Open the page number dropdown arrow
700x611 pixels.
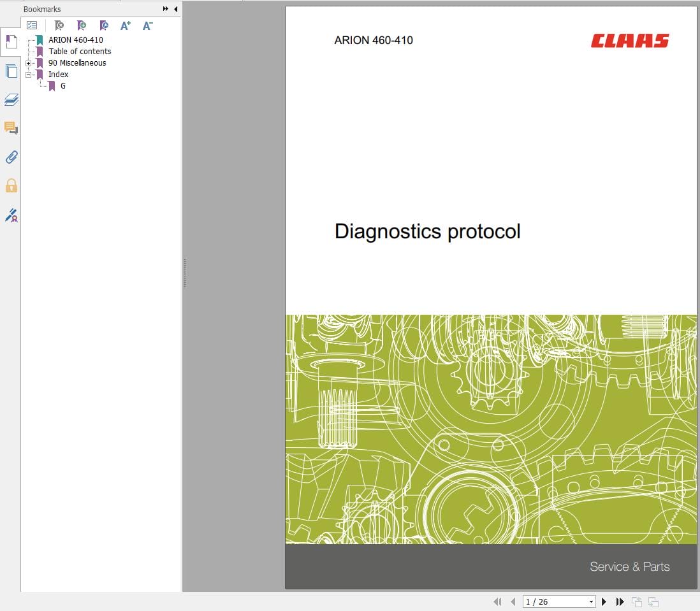click(591, 601)
